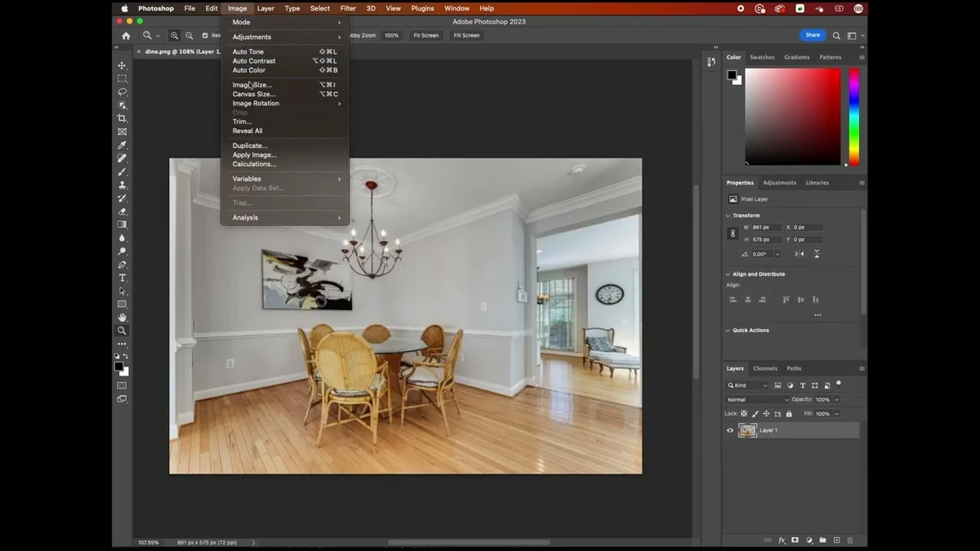Switch to the Channels tab
This screenshot has height=551, width=980.
coord(765,368)
